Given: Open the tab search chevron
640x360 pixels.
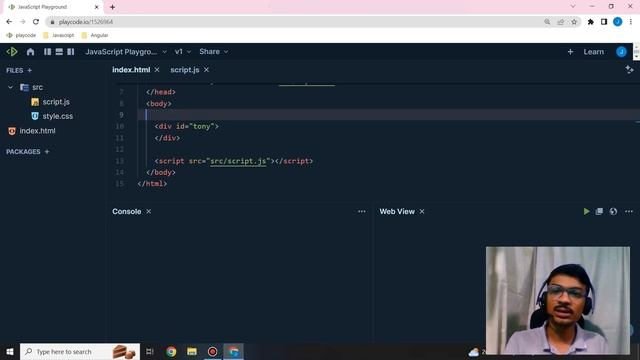Looking at the screenshot, I should 573,7.
